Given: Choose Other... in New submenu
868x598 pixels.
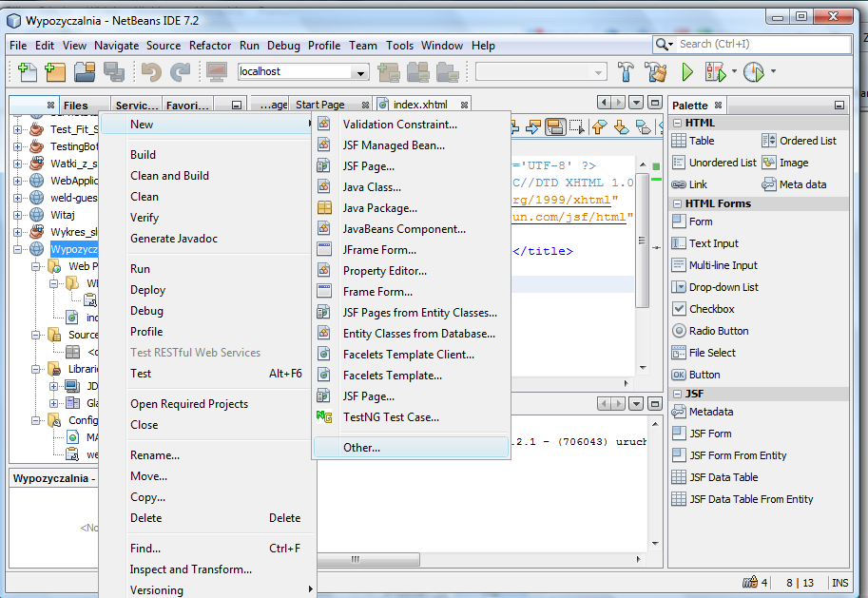Looking at the screenshot, I should coord(412,448).
